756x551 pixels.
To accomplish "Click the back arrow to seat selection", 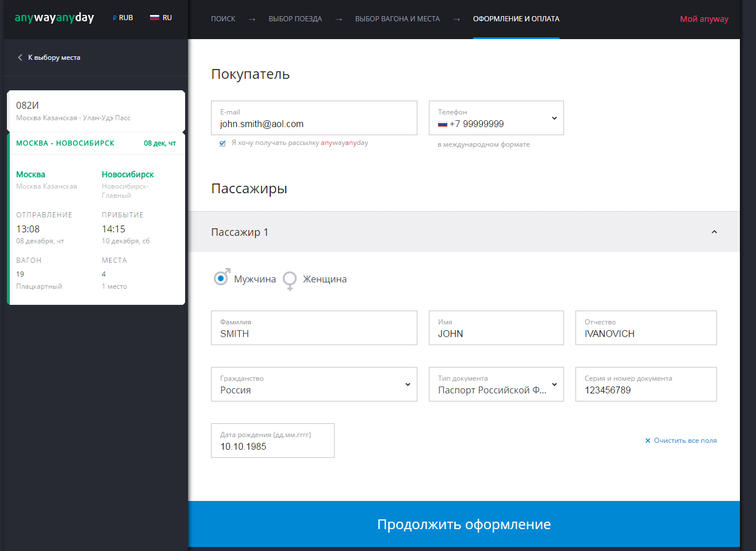I will 20,58.
